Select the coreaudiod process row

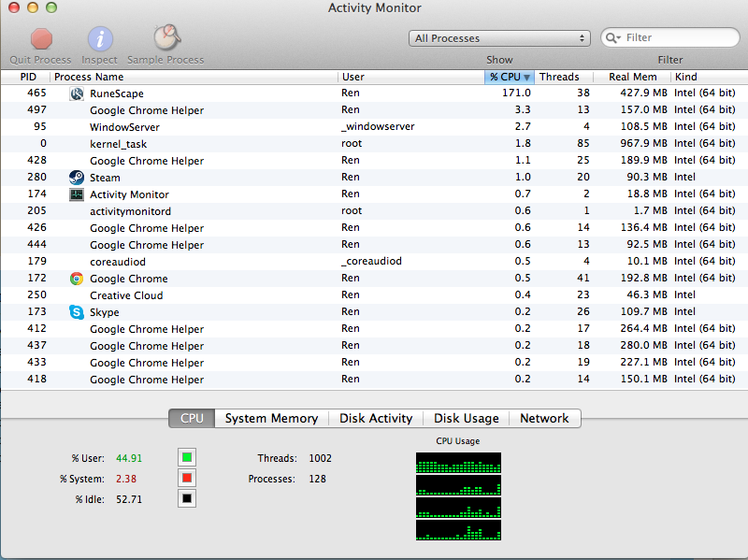(x=374, y=262)
